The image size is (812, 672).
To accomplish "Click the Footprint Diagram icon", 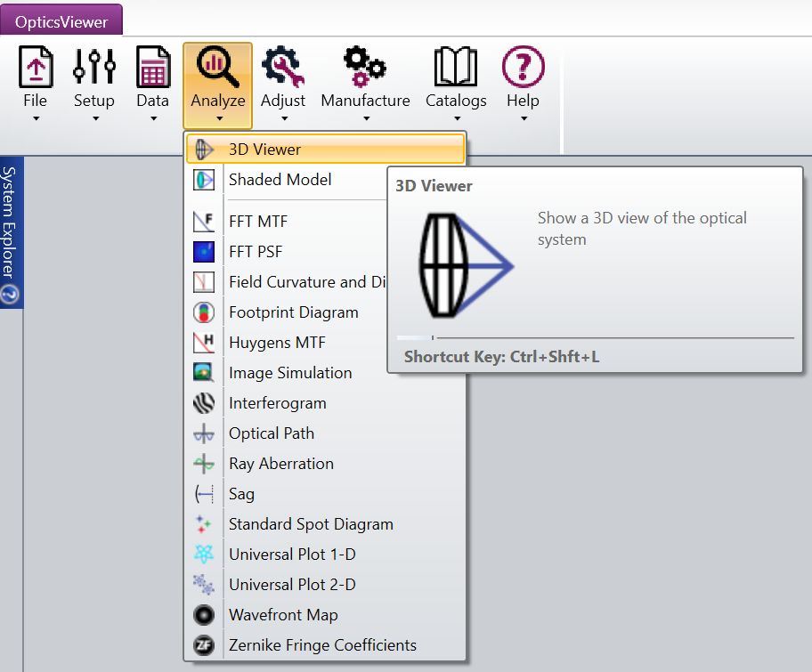I will tap(204, 312).
